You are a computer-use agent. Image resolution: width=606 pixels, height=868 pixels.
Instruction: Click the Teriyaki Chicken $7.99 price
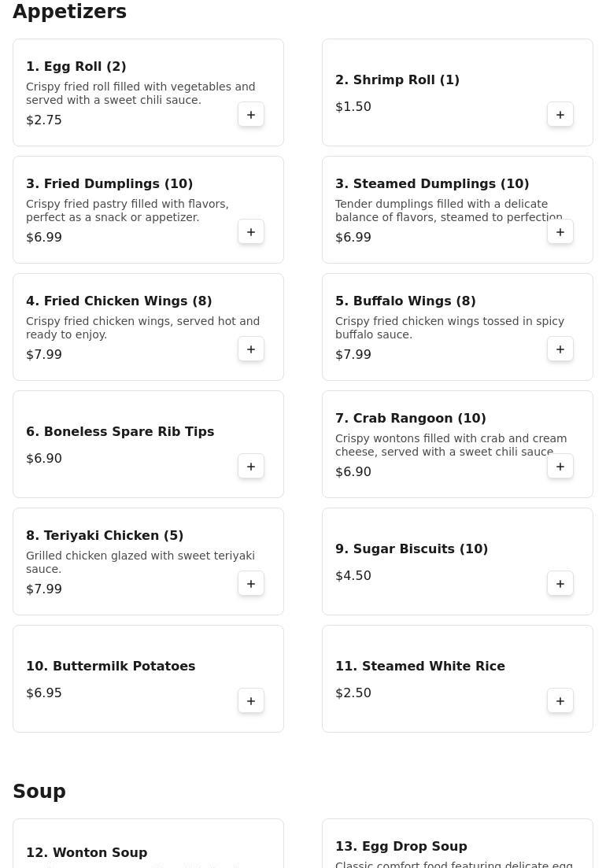pos(44,589)
